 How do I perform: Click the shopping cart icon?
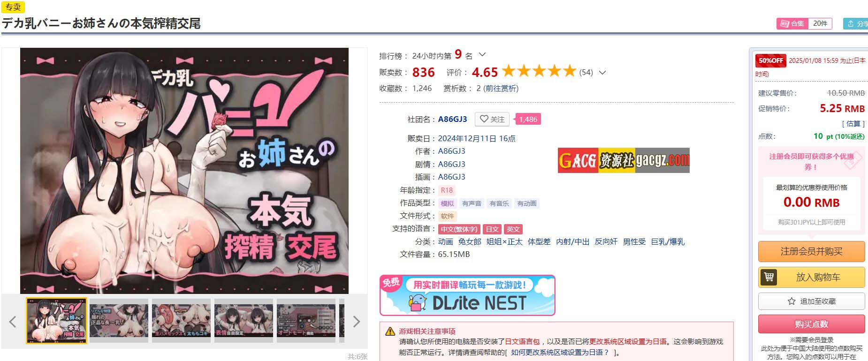coord(769,277)
